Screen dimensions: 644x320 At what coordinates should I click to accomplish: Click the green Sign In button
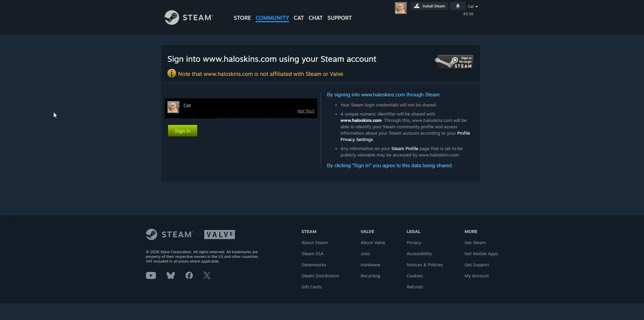[182, 131]
